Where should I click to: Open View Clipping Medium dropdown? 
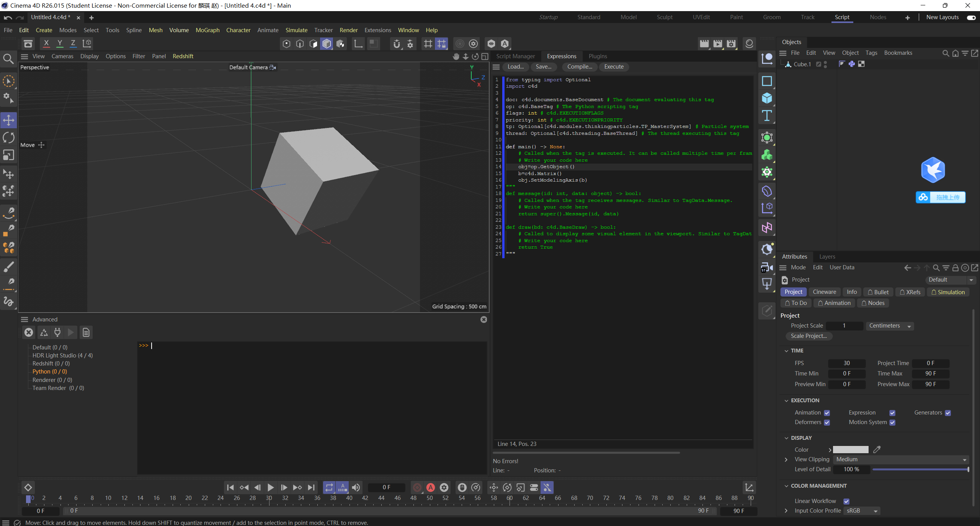900,459
